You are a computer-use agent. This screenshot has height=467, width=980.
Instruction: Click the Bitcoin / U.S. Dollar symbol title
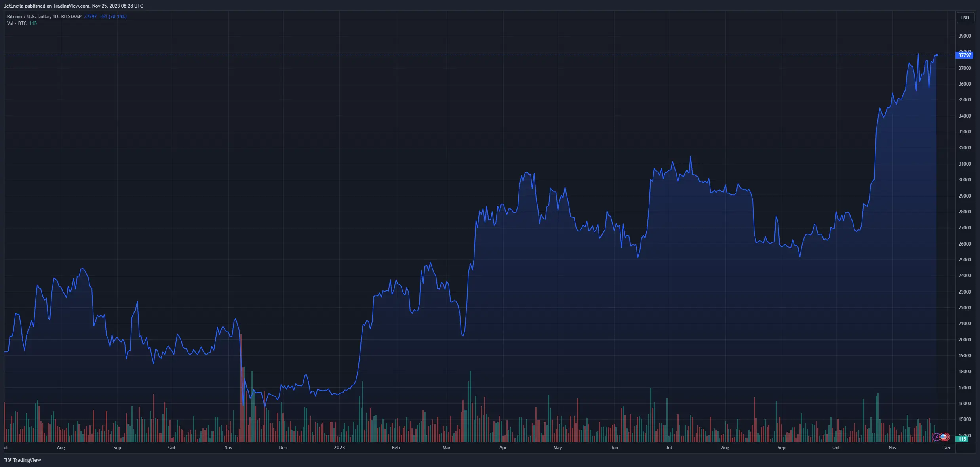(x=44, y=17)
